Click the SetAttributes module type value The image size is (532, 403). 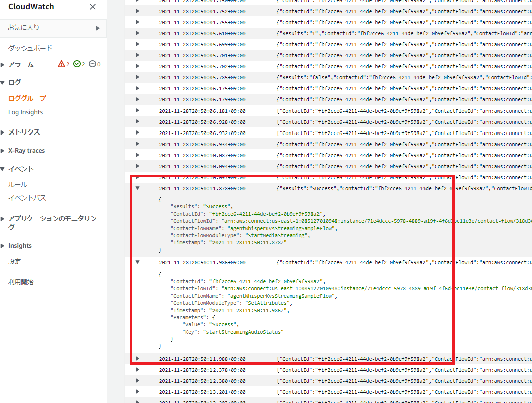[267, 303]
